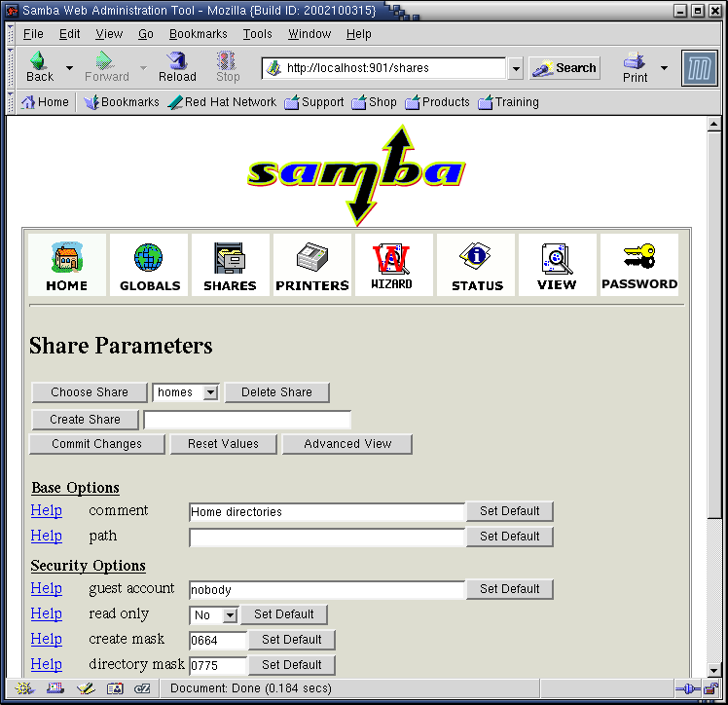Click the create mask field 0664
Viewport: 728px width, 705px height.
218,641
